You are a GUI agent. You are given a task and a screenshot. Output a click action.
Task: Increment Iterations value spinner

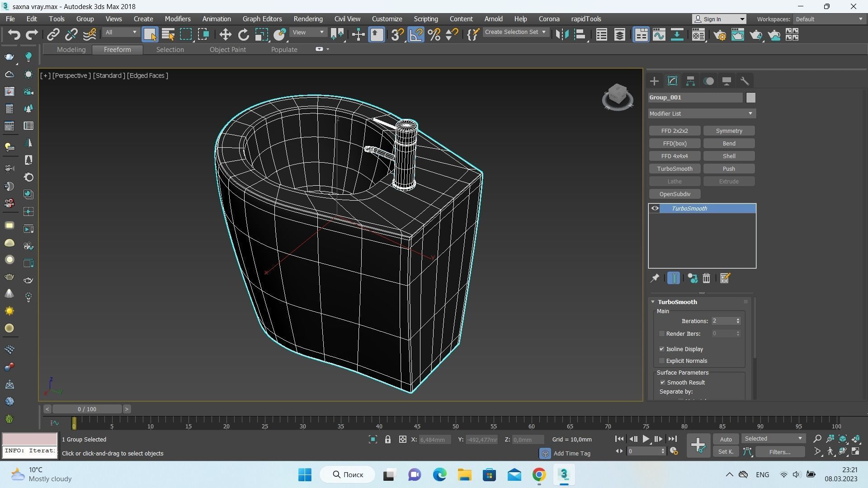tap(738, 319)
